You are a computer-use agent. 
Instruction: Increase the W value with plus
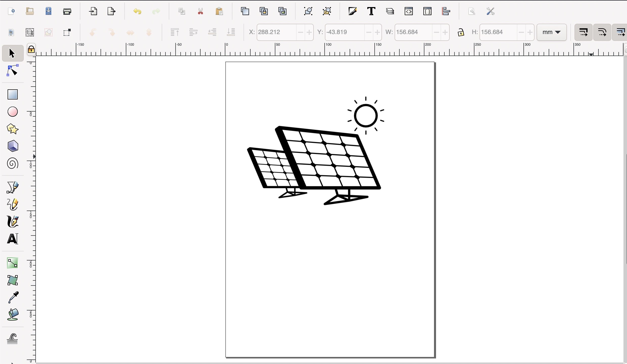tap(445, 32)
